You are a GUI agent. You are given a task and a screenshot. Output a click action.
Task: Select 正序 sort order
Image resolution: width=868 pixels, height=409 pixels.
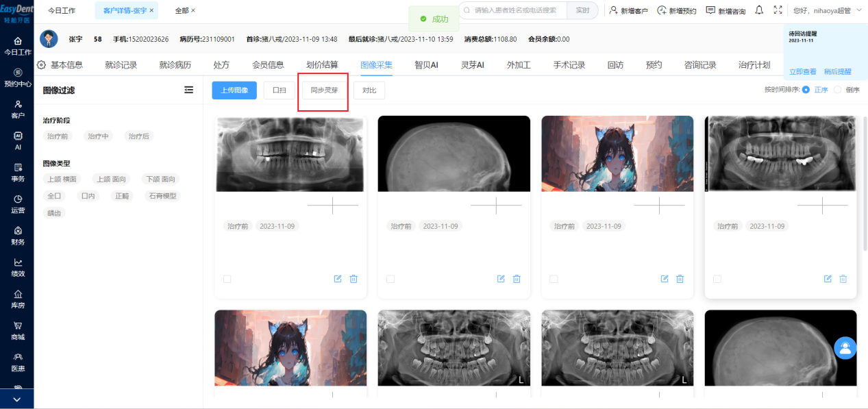pyautogui.click(x=815, y=90)
